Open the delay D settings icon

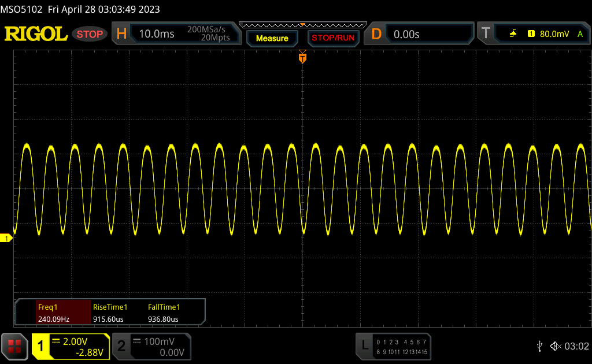tap(376, 34)
